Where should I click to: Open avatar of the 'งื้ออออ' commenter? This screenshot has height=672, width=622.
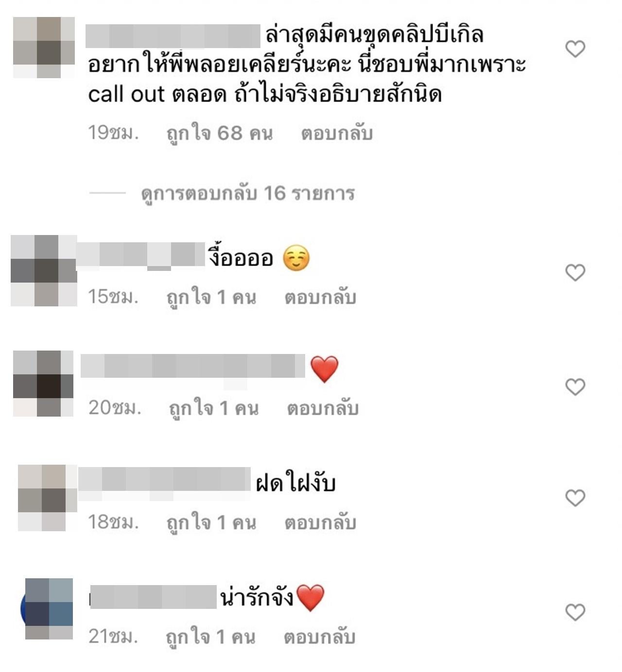(x=44, y=270)
